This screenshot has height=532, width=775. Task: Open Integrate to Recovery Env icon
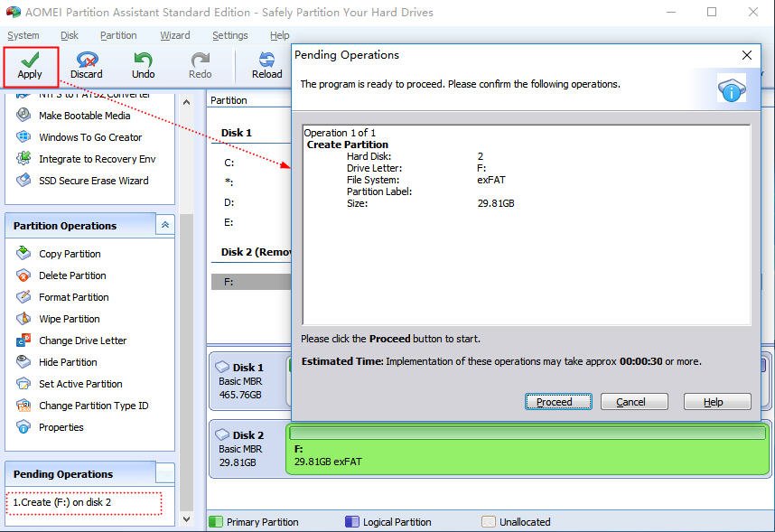click(23, 158)
